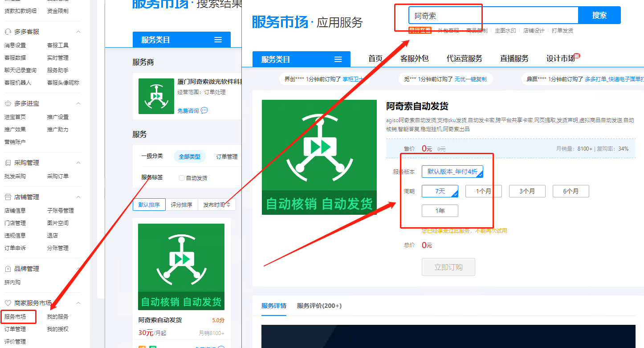The height and width of the screenshot is (348, 644).
Task: Click the 打单发货 suggested keyword
Action: pos(562,31)
